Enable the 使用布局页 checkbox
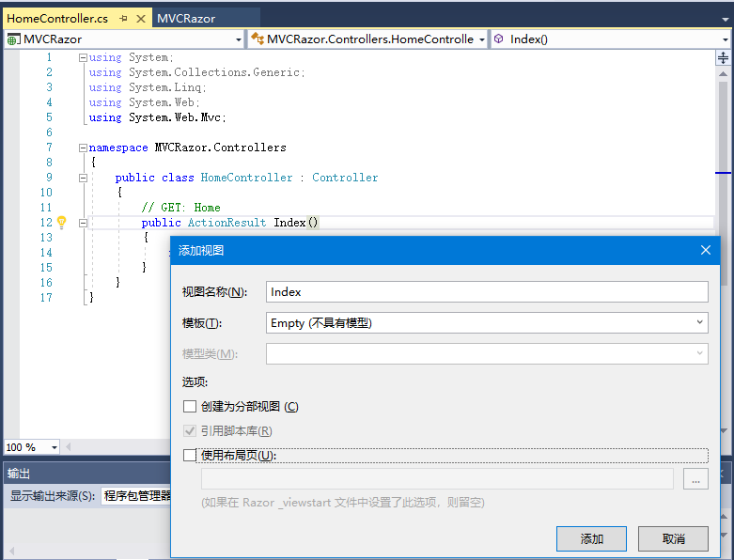Viewport: 734px width, 560px height. point(191,456)
